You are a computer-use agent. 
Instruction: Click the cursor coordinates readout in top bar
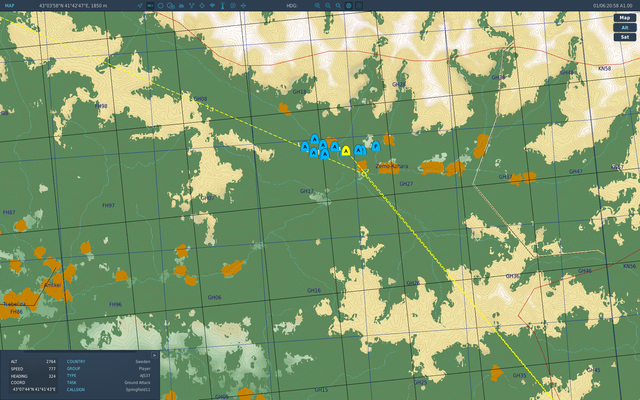73,6
